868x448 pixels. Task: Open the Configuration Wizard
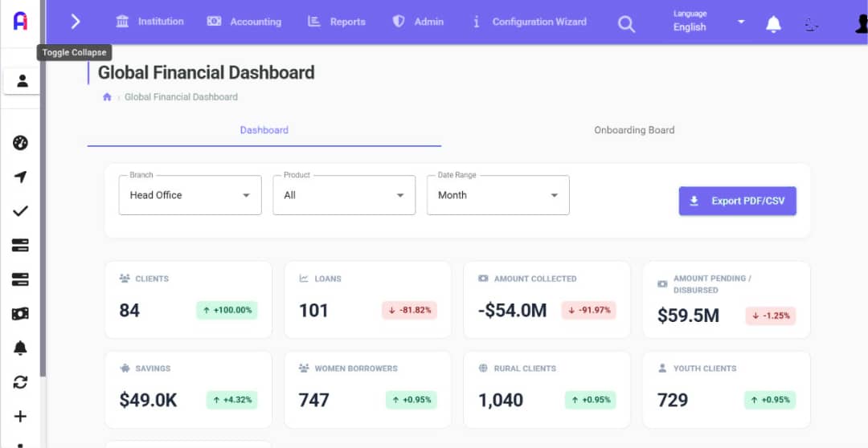pyautogui.click(x=529, y=22)
